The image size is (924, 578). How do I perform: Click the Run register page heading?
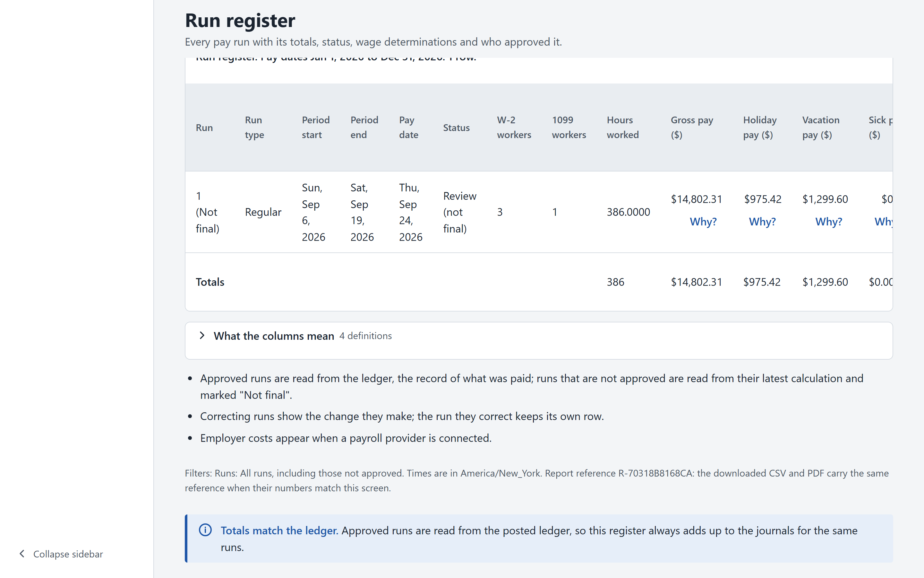[240, 20]
